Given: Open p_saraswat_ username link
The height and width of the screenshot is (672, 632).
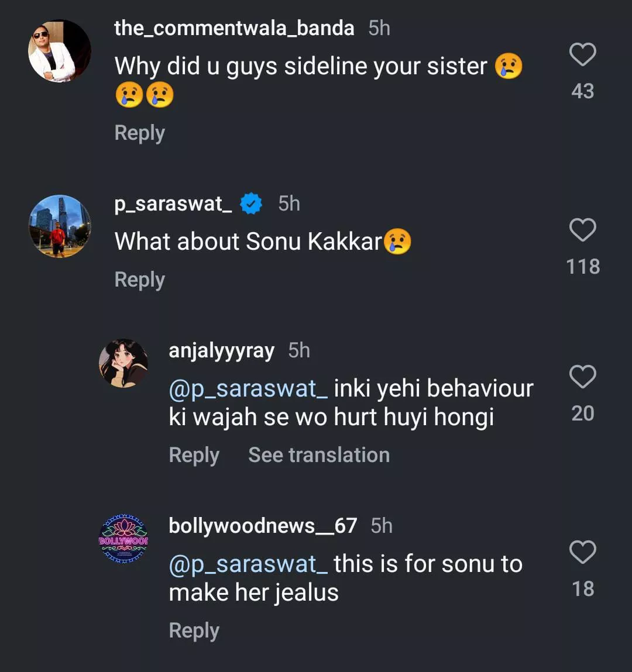Looking at the screenshot, I should (173, 204).
